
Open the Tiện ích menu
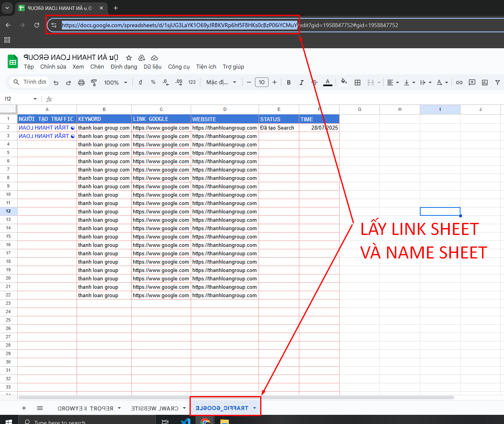point(206,67)
